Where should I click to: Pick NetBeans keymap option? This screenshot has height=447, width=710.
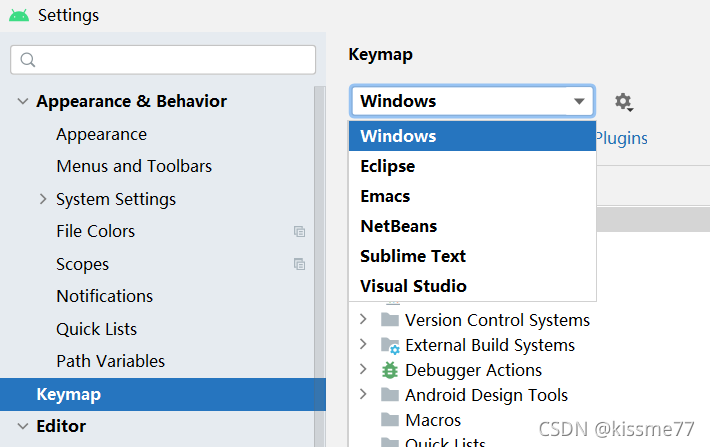(472, 226)
